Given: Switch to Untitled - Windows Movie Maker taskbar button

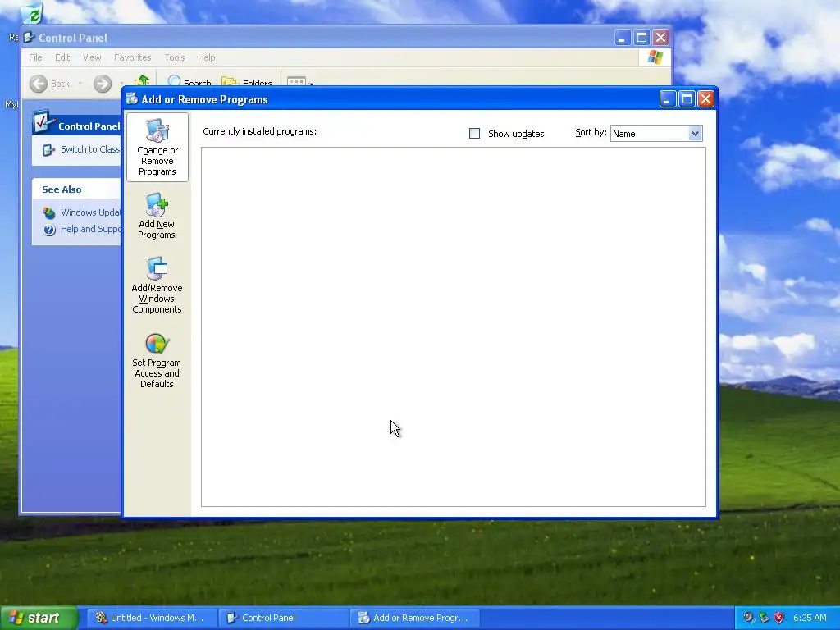Looking at the screenshot, I should 151,618.
